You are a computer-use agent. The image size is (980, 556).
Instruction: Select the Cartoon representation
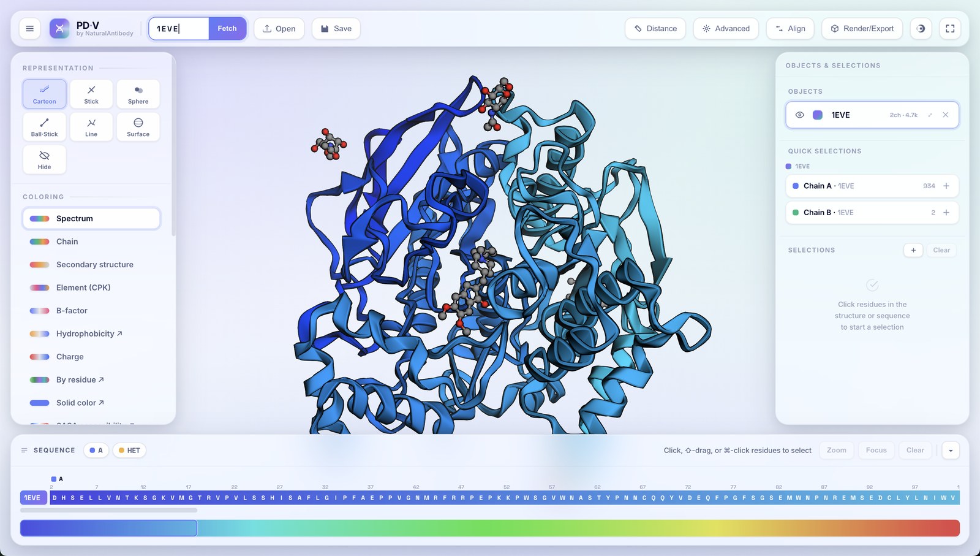tap(45, 94)
